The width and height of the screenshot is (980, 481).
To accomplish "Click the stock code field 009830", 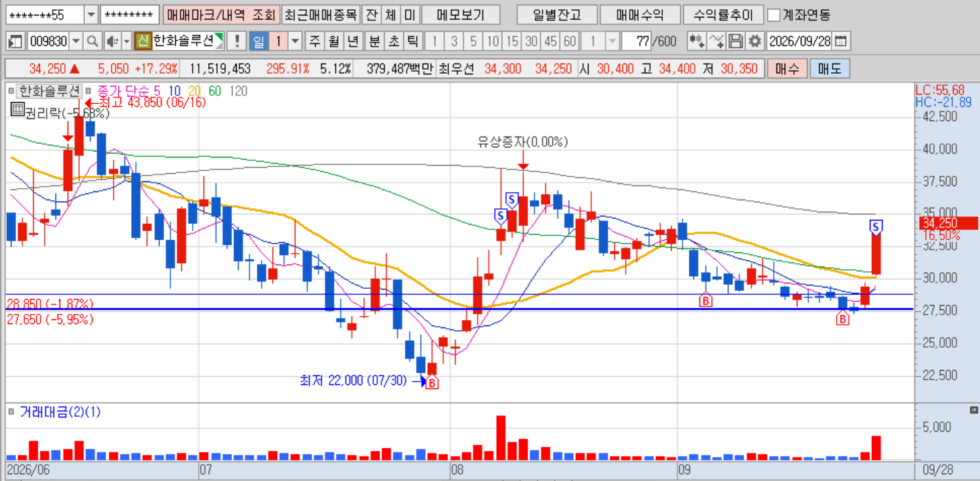I will point(49,41).
